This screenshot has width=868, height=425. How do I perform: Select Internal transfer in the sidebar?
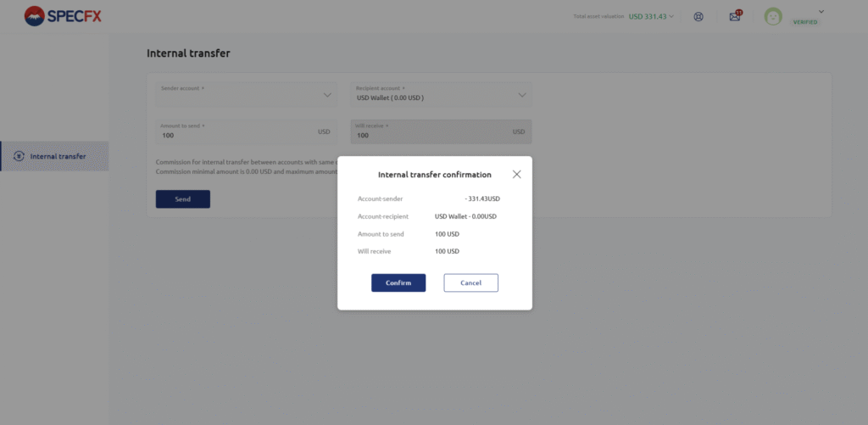click(58, 156)
